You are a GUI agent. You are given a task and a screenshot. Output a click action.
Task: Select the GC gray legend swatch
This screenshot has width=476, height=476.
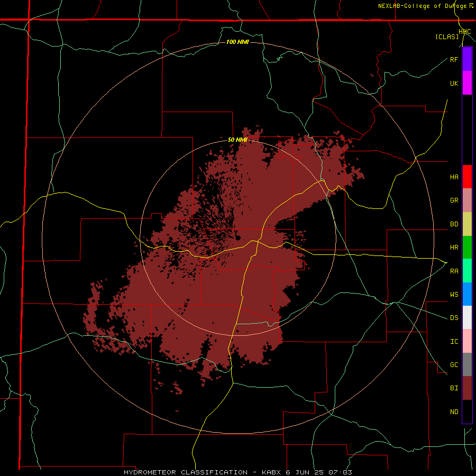467,364
